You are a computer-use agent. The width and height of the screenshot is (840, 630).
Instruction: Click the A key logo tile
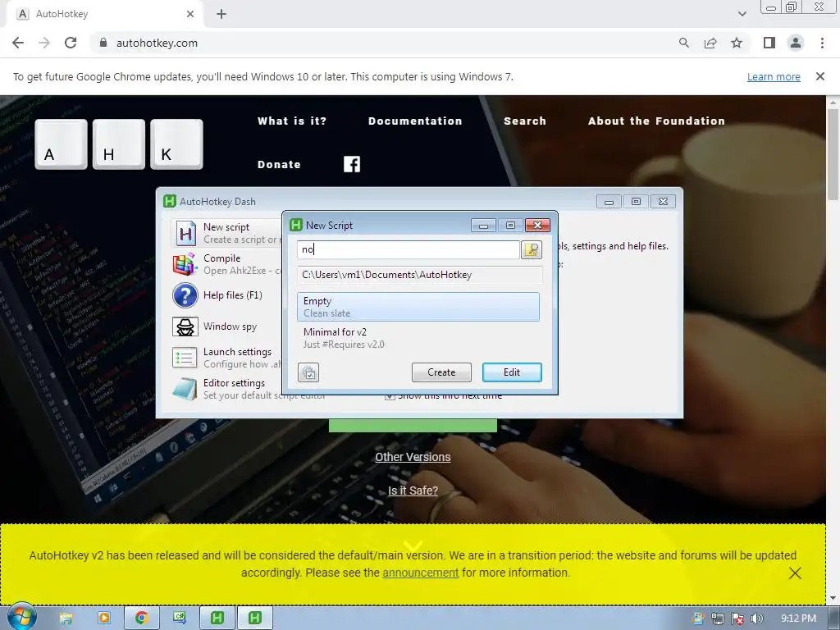61,144
